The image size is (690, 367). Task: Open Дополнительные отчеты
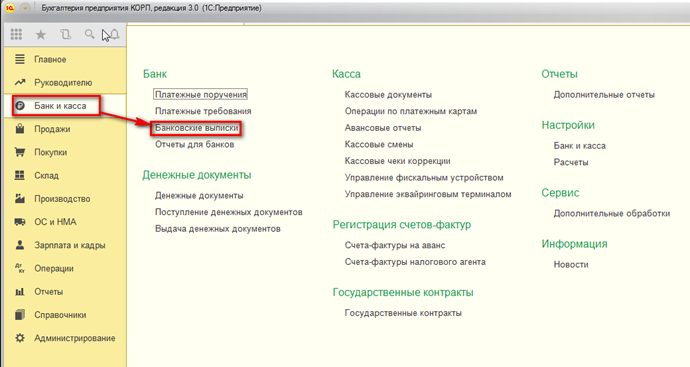(604, 95)
